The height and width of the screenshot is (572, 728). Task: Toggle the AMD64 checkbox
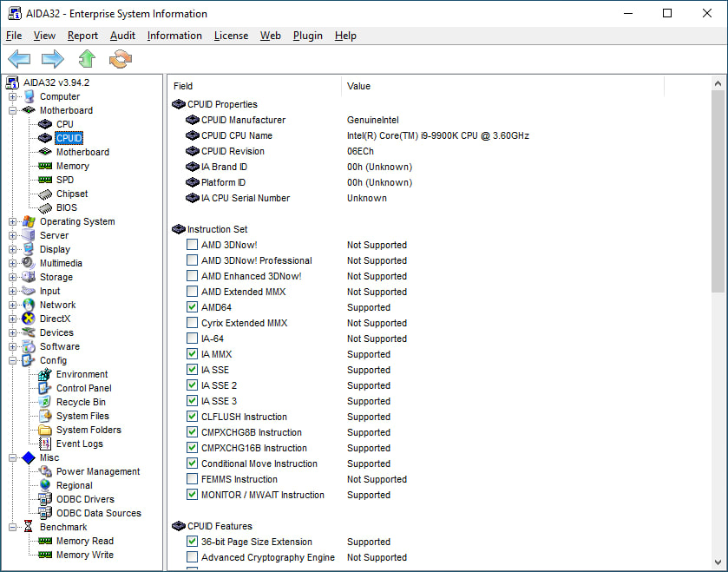(x=192, y=307)
